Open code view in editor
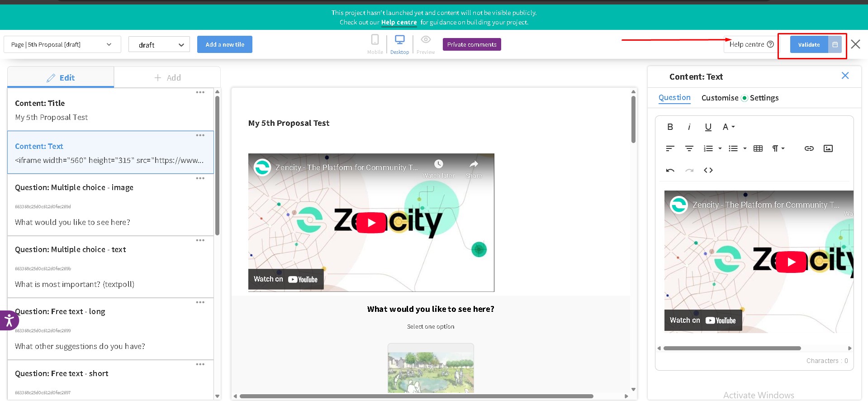Screen dimensions: 868x401 coord(708,170)
